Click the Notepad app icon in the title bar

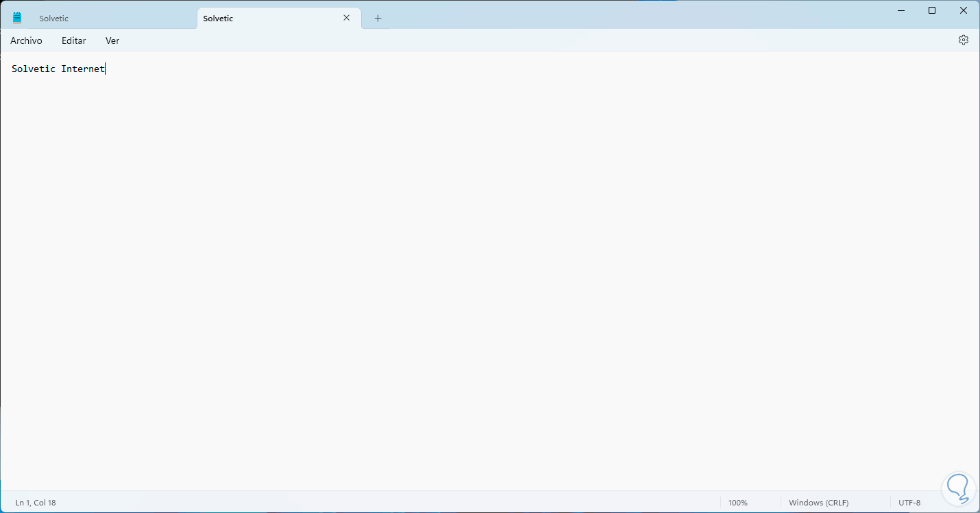(x=16, y=16)
